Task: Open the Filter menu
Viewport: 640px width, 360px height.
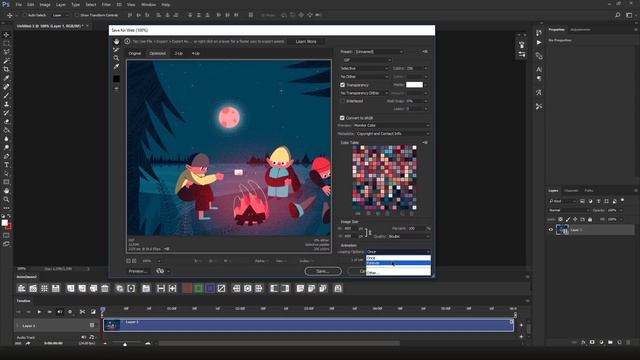Action: tap(106, 4)
